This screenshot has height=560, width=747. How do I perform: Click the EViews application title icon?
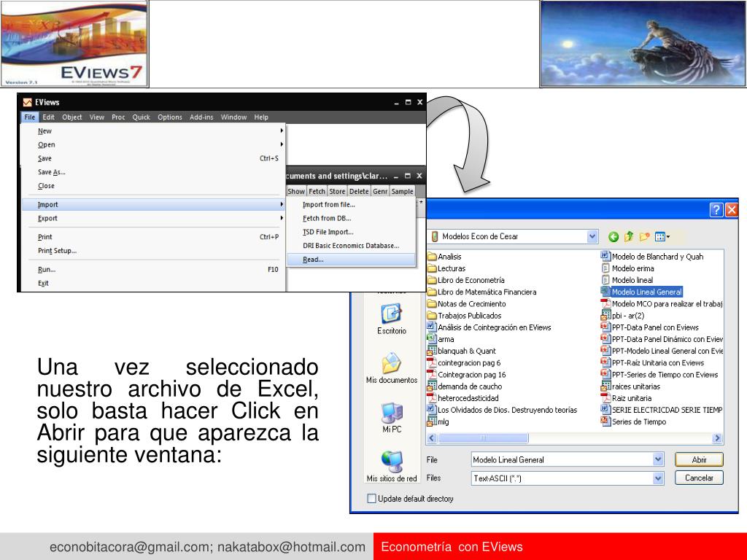coord(28,102)
